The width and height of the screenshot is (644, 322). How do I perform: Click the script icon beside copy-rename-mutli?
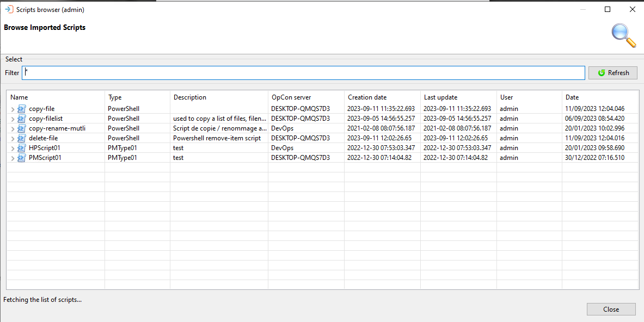point(21,128)
